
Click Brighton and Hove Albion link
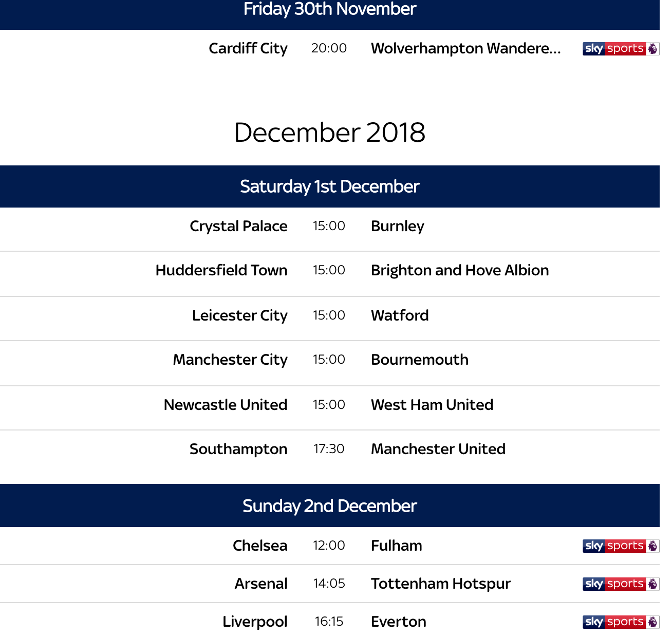tap(460, 270)
